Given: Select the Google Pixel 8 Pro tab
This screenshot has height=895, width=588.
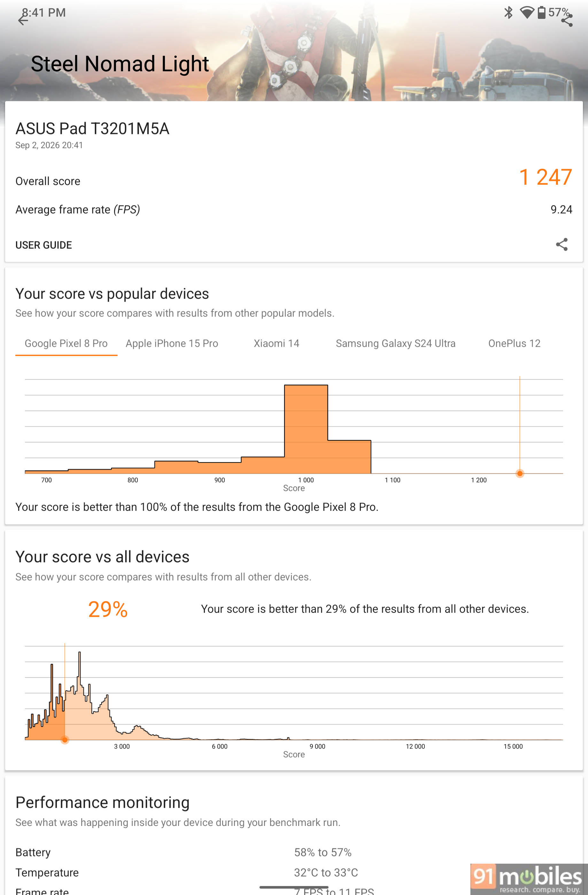Looking at the screenshot, I should click(x=66, y=343).
